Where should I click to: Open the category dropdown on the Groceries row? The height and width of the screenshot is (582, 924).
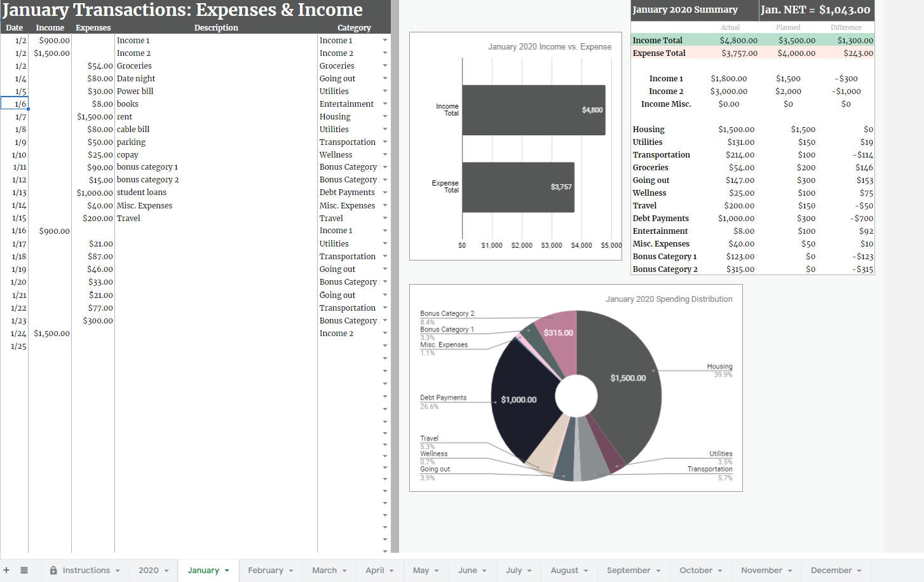point(384,65)
